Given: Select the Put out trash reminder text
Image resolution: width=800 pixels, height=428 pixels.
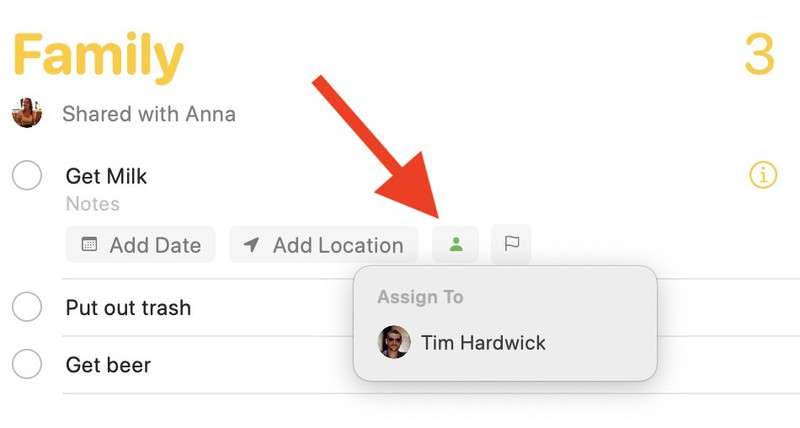Looking at the screenshot, I should click(128, 307).
